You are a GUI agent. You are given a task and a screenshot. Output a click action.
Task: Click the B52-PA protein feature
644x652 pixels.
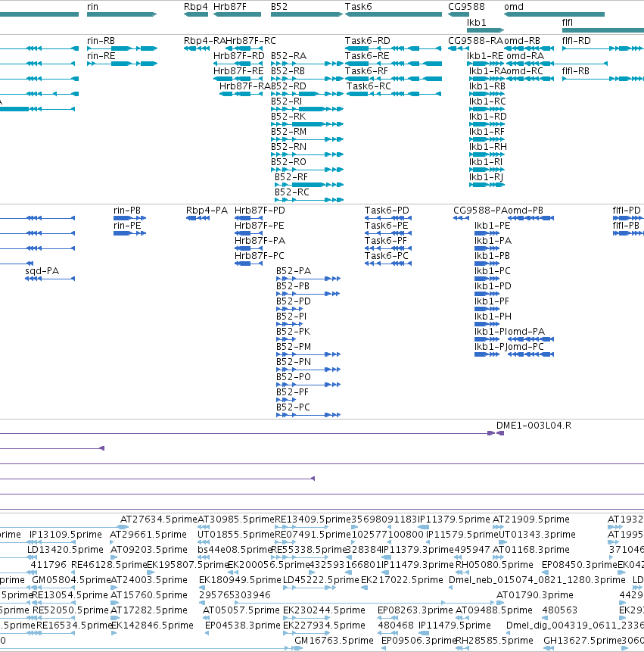[308, 279]
